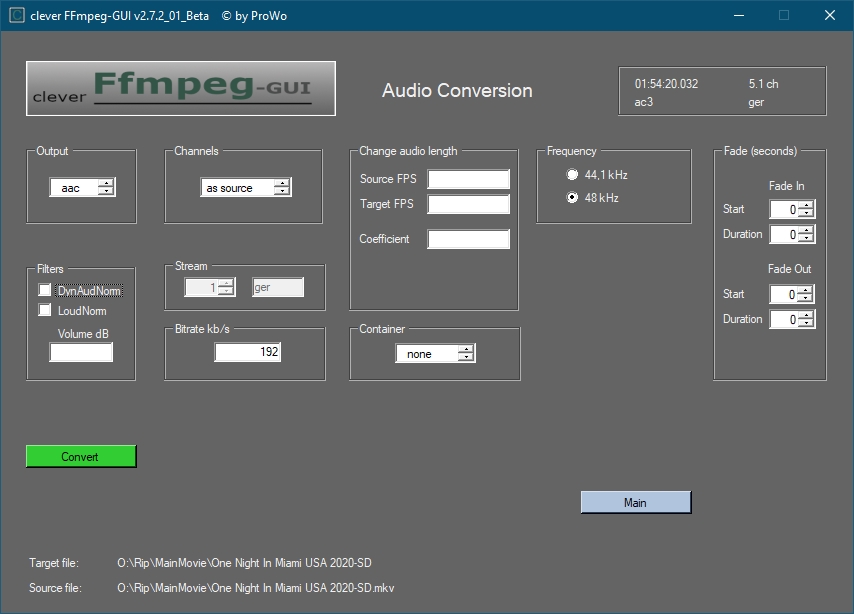The image size is (854, 614).
Task: Enable the LoudNorm filter checkbox
Action: point(45,310)
